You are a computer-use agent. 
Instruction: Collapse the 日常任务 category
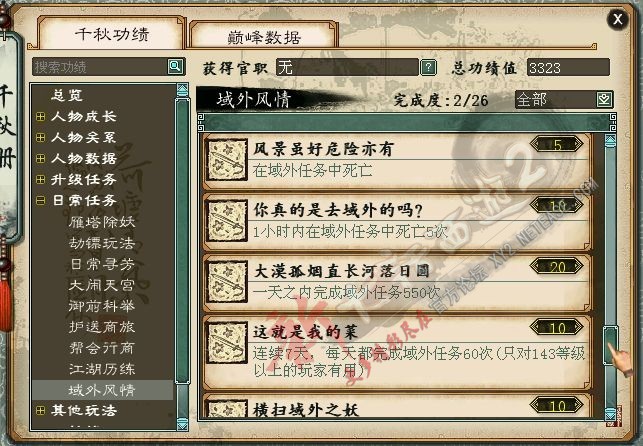tap(40, 200)
